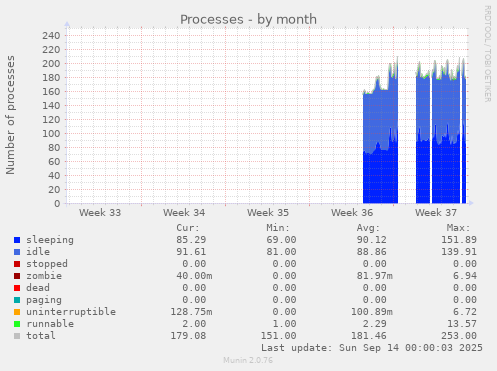
Task: Click the idle minimum value 81.00
Action: (x=281, y=252)
